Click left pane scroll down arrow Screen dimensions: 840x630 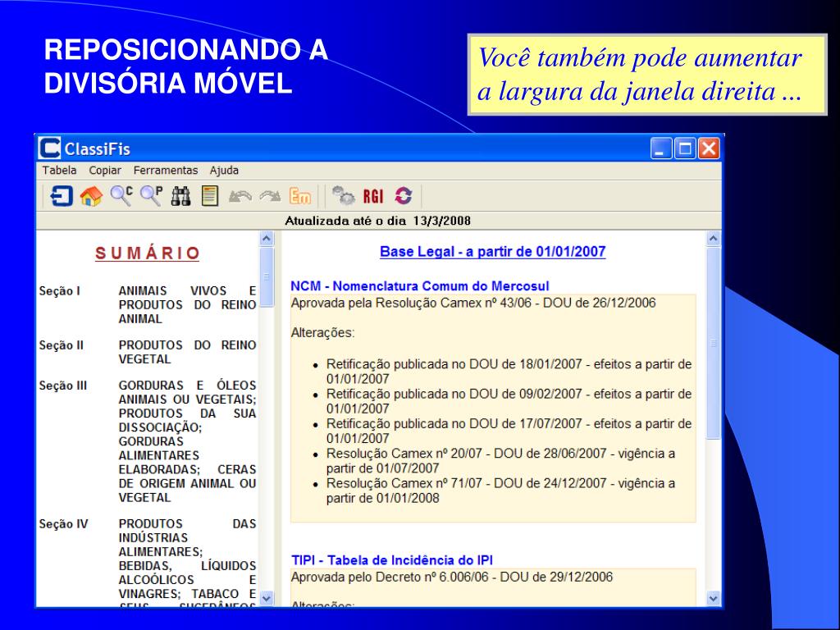[267, 598]
